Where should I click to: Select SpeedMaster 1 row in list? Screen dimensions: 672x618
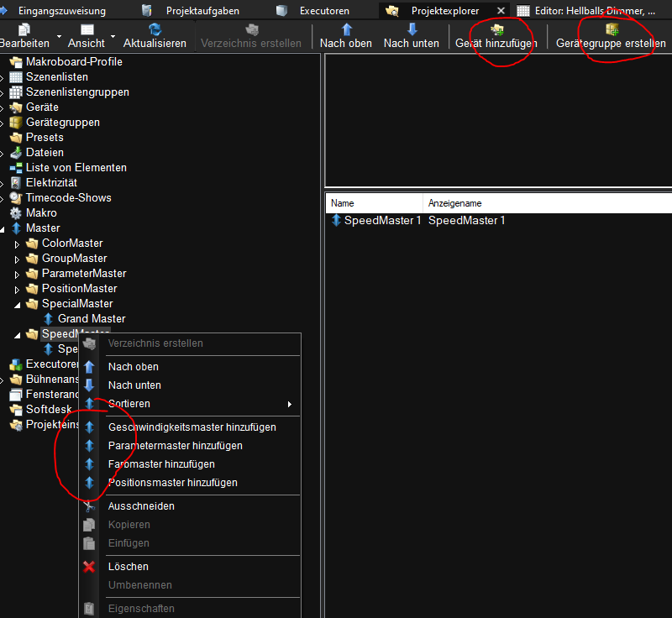[x=382, y=221]
